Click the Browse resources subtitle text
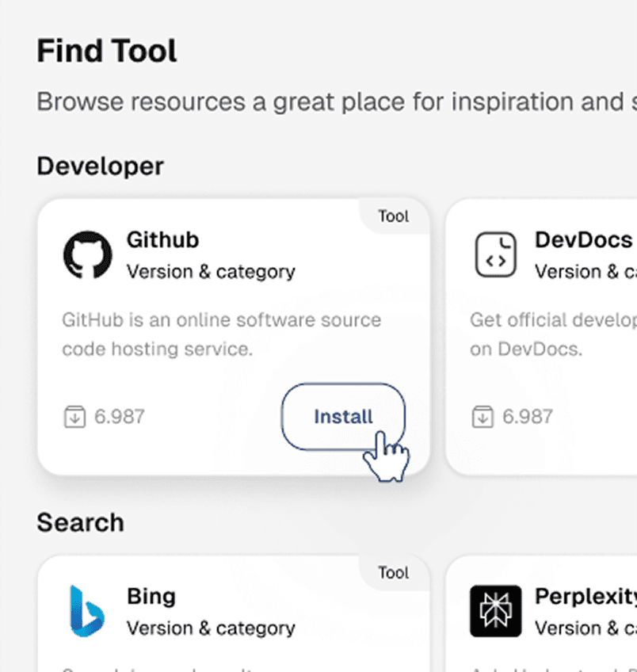The height and width of the screenshot is (672, 637). [x=337, y=102]
